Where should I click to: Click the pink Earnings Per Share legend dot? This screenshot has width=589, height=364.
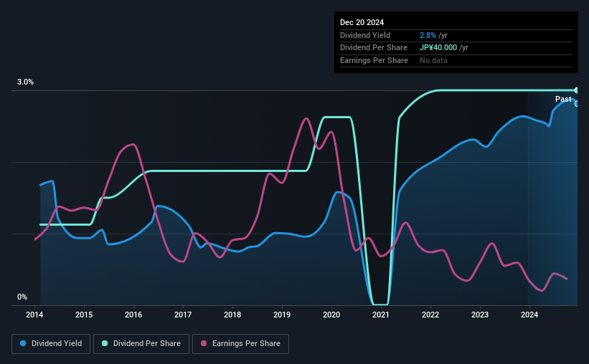[204, 343]
